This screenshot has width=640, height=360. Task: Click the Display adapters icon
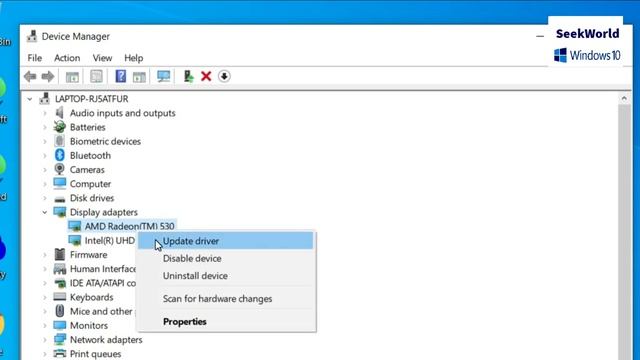60,212
